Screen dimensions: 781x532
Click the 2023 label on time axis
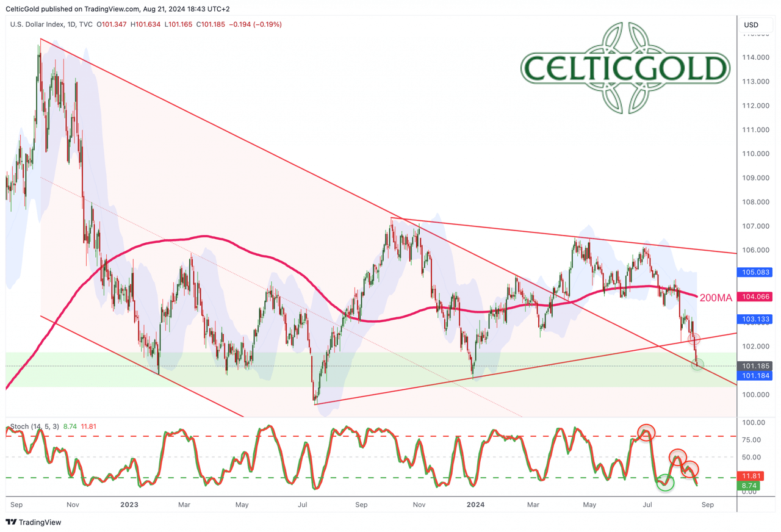[x=129, y=505]
